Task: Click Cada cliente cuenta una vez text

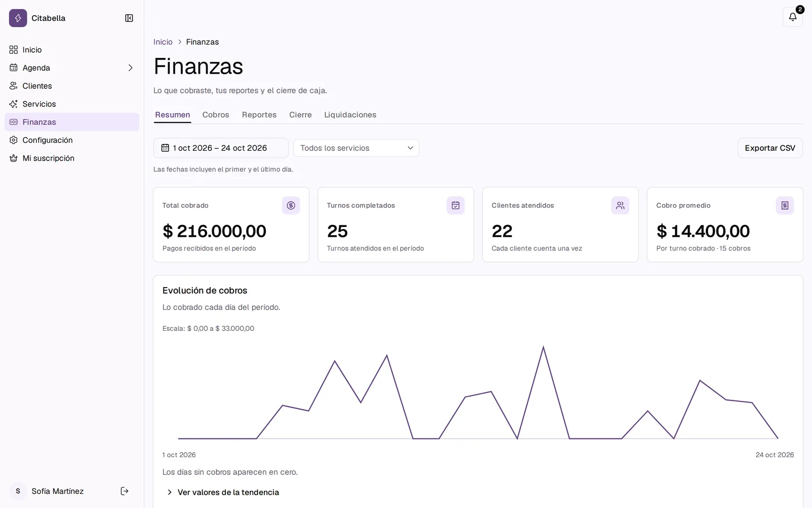Action: tap(537, 248)
